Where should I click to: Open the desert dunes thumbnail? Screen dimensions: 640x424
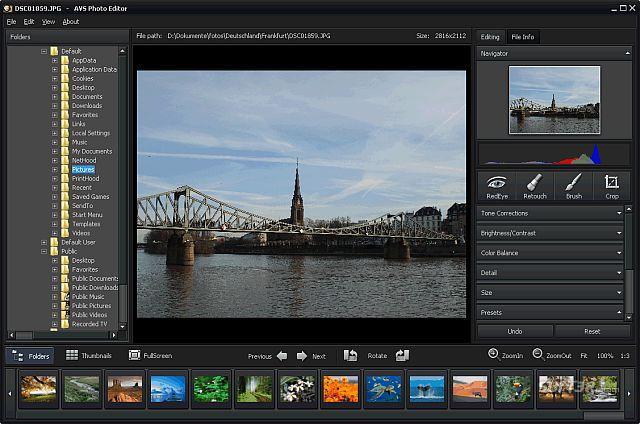click(x=470, y=389)
